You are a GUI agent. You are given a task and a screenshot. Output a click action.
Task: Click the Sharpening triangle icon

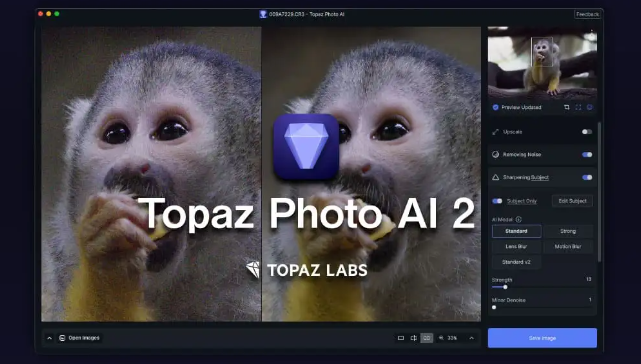tap(495, 177)
